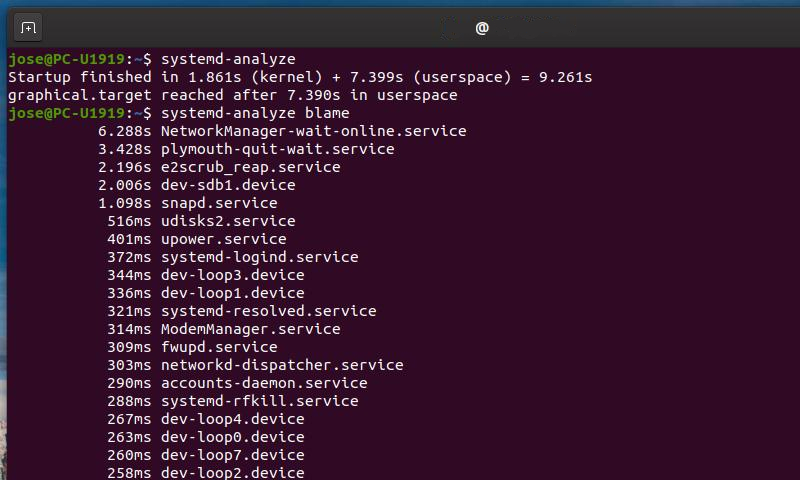Click the systemd-resolved.service line
Viewport: 800px width, 480px height.
pos(242,311)
